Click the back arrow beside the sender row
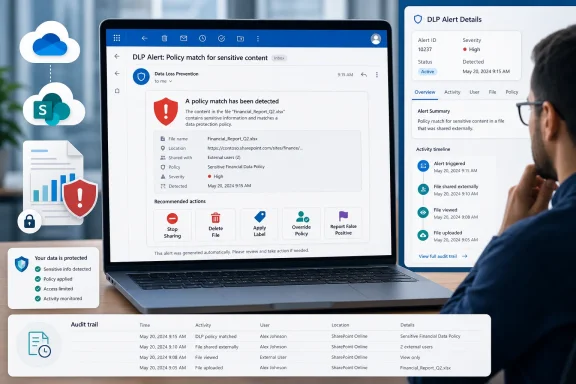 coord(117,73)
